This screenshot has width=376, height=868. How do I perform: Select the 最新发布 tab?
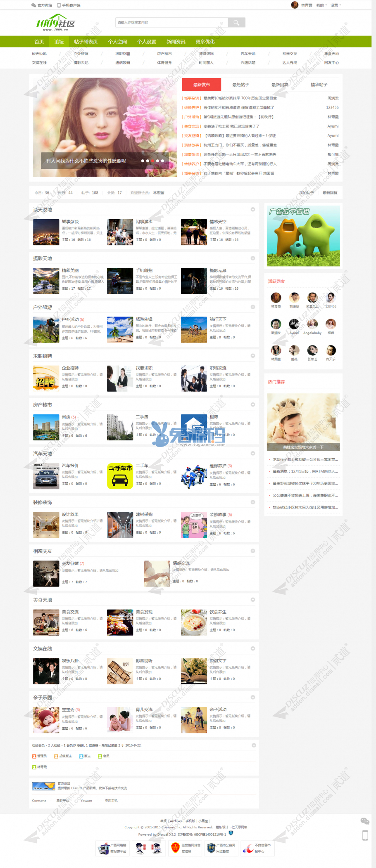tap(202, 85)
